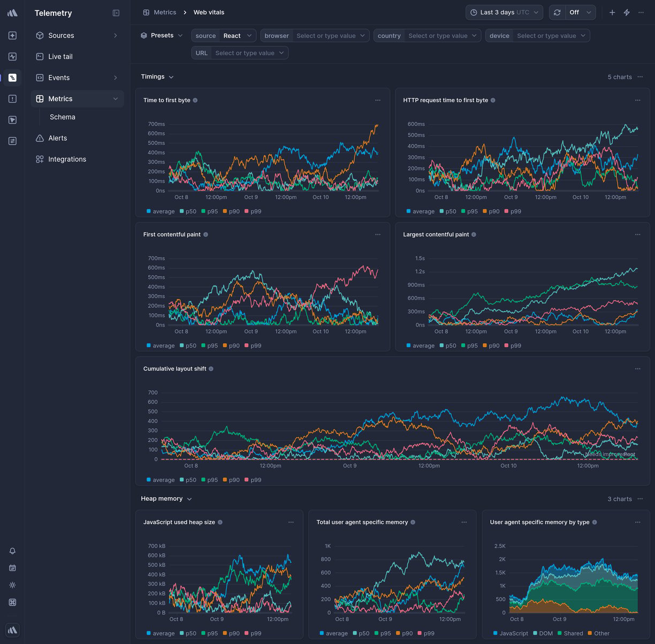Click the lightning bolt icon in the top bar

(627, 12)
